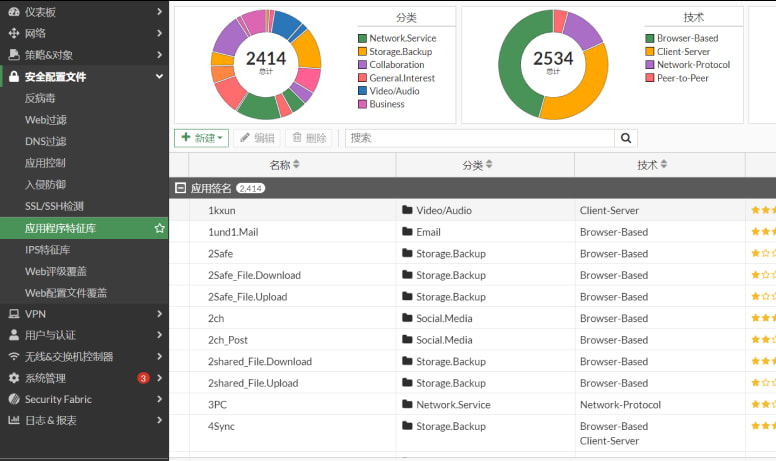Image resolution: width=776 pixels, height=461 pixels.
Task: Click the lock icon beside 安全配置文件
Action: [14, 77]
